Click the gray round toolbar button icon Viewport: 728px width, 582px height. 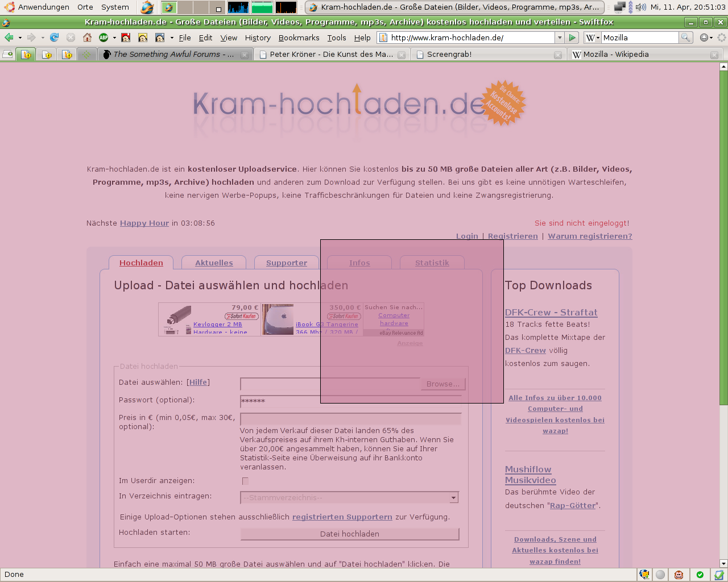click(x=704, y=38)
